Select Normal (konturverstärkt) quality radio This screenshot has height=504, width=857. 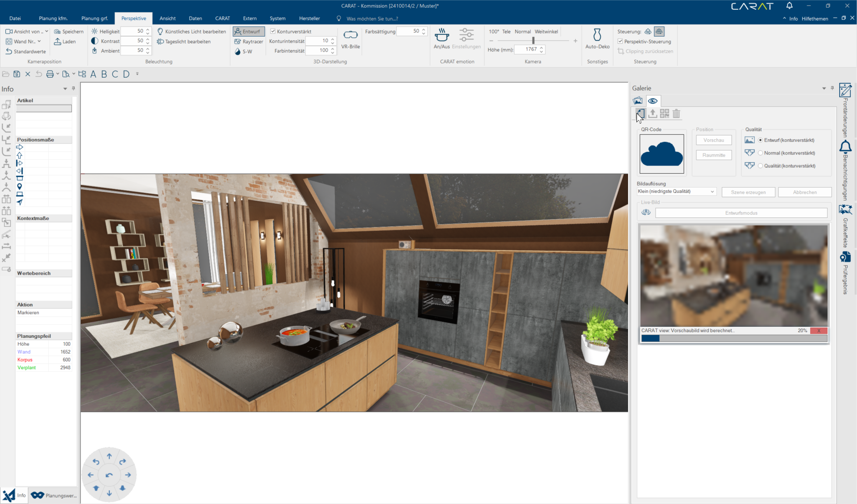click(760, 153)
